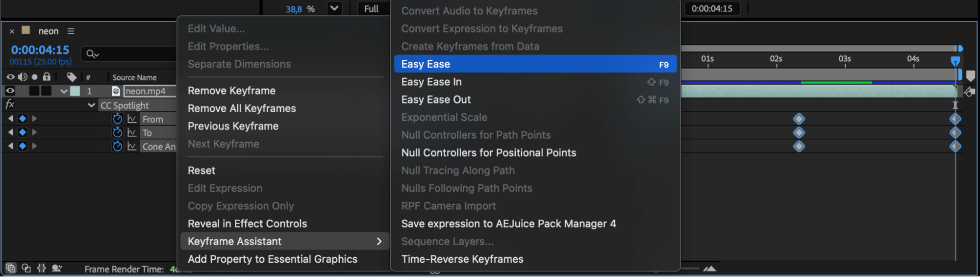
Task: Select the From keyframe after 02s
Action: (x=799, y=119)
